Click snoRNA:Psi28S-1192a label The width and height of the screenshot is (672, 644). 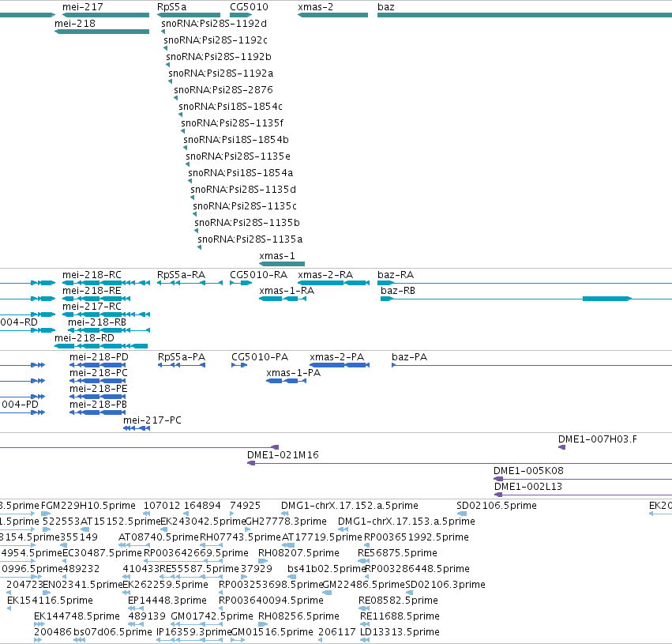(221, 73)
